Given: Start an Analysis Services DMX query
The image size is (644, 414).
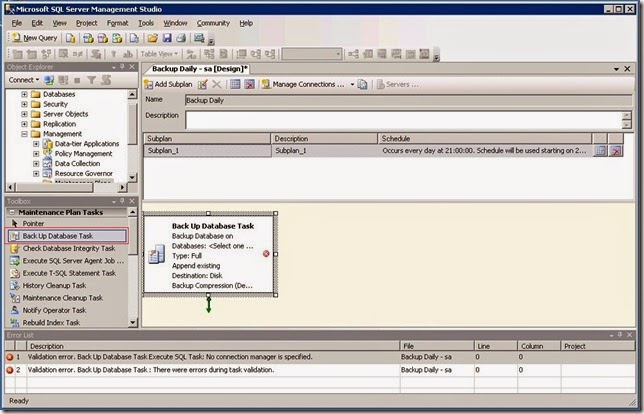Looking at the screenshot, I should pyautogui.click(x=103, y=38).
